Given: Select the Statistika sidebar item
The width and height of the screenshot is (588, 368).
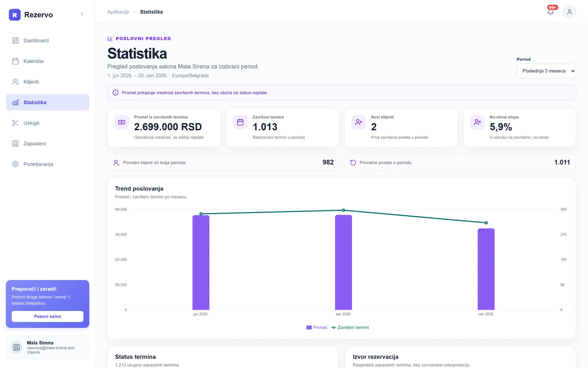Looking at the screenshot, I should point(47,102).
